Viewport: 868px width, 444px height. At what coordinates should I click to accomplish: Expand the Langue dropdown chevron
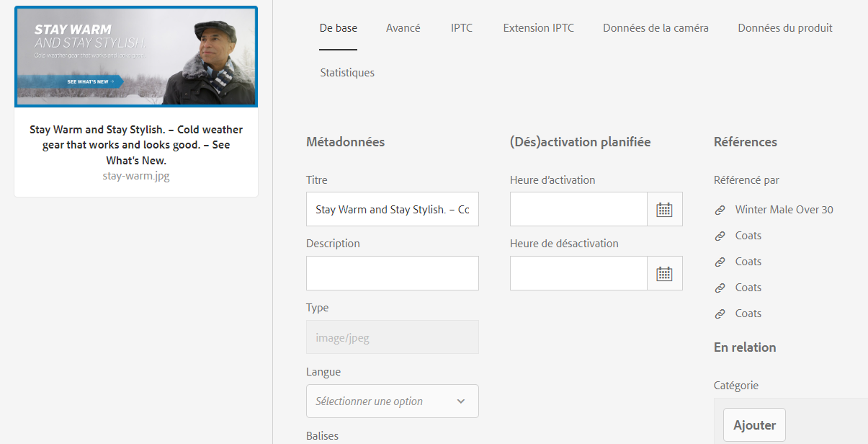click(x=461, y=401)
